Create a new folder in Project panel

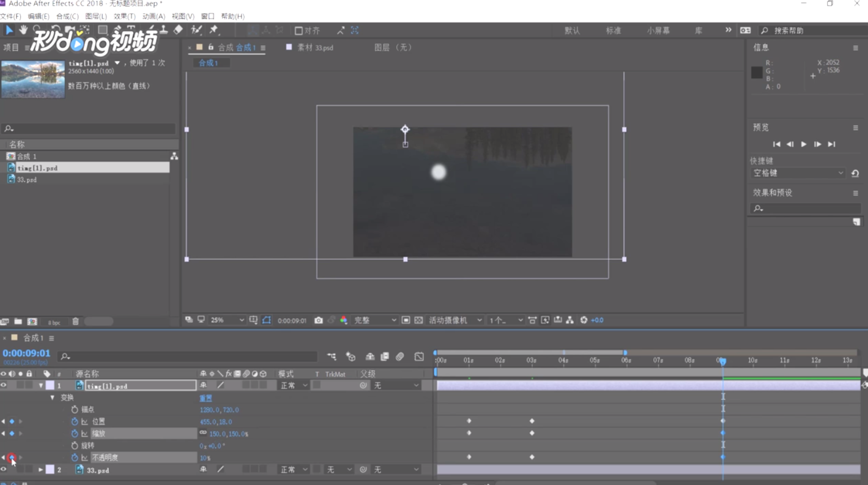coord(18,321)
